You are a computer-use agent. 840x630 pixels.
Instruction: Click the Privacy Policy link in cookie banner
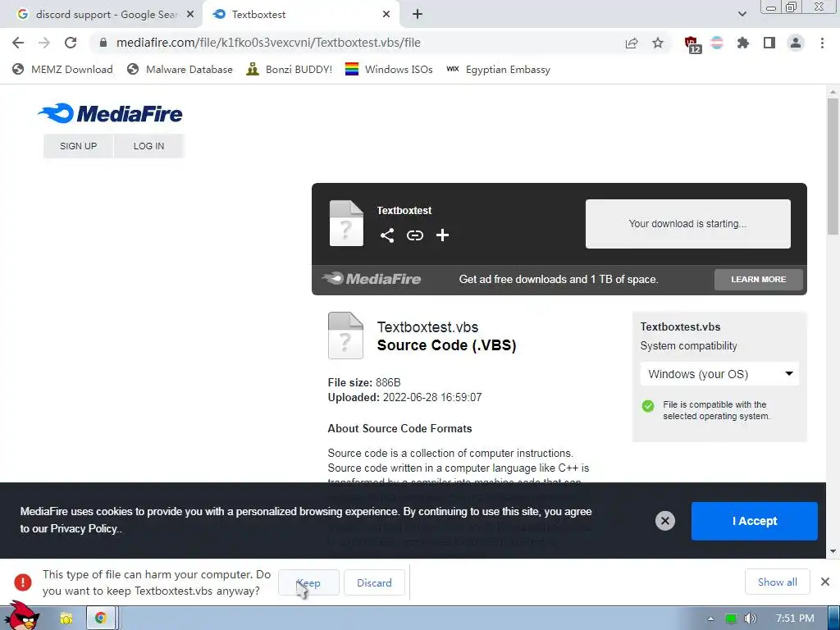click(84, 529)
